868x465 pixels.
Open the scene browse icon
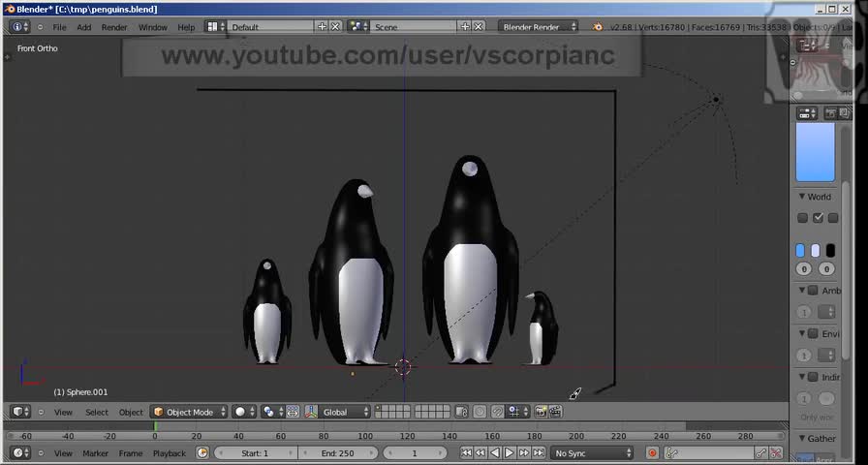click(358, 26)
